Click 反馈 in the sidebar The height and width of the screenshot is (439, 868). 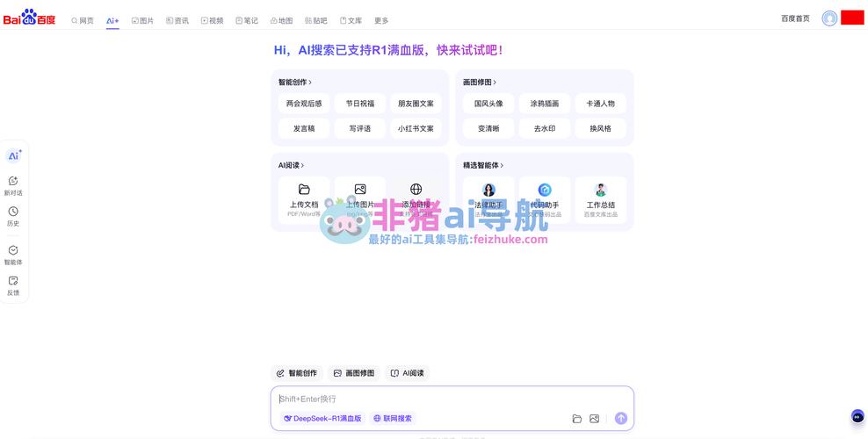[x=13, y=286]
